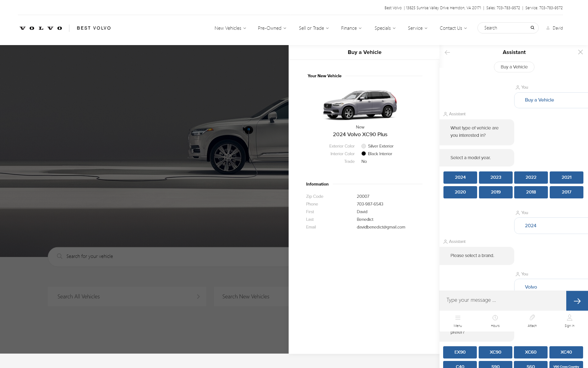Expand the Specials menu
588x368 pixels.
(385, 28)
